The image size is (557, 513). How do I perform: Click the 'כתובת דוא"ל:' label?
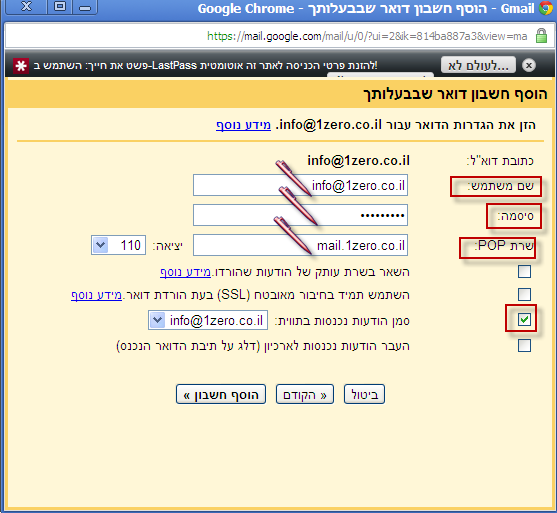click(x=500, y=161)
